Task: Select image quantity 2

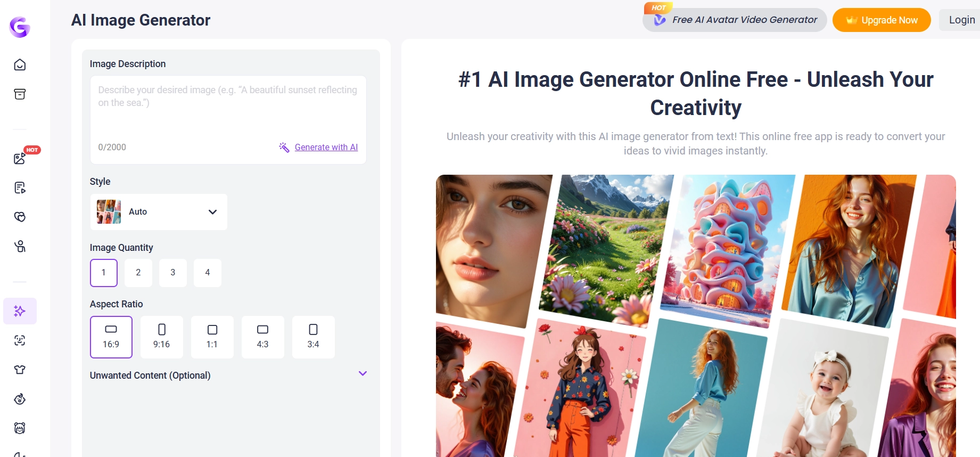Action: coord(138,273)
